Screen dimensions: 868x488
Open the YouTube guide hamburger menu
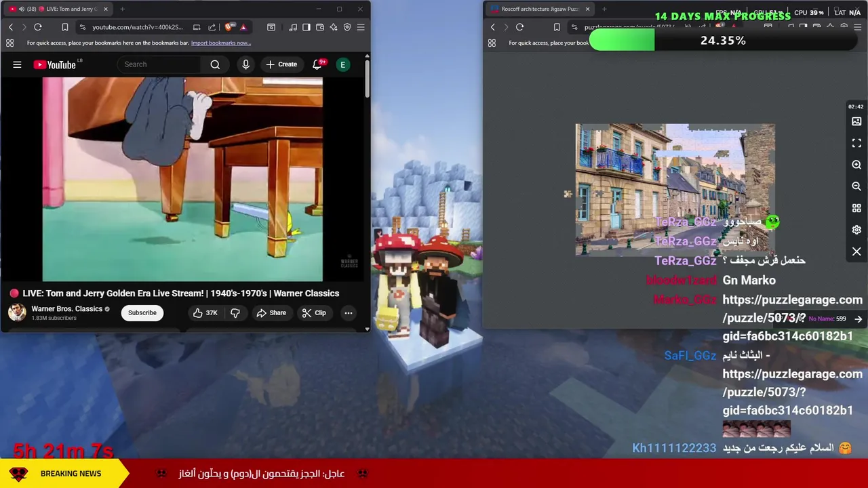[x=17, y=64]
